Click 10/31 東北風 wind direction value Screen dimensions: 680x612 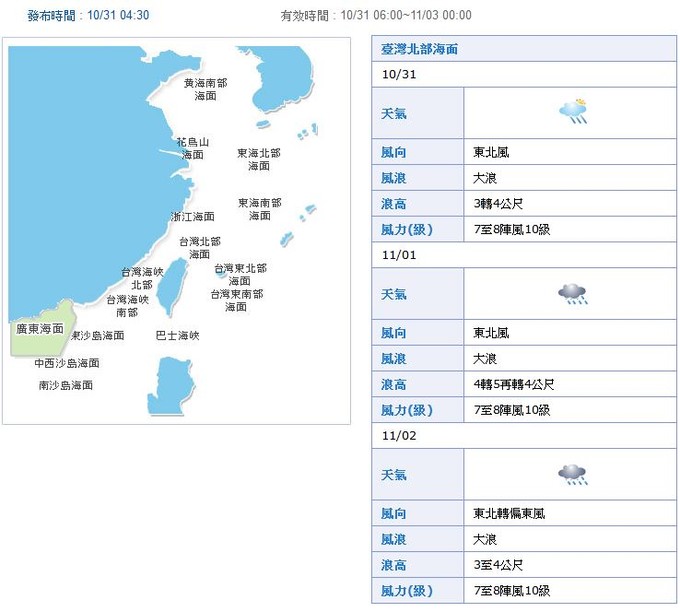[491, 152]
